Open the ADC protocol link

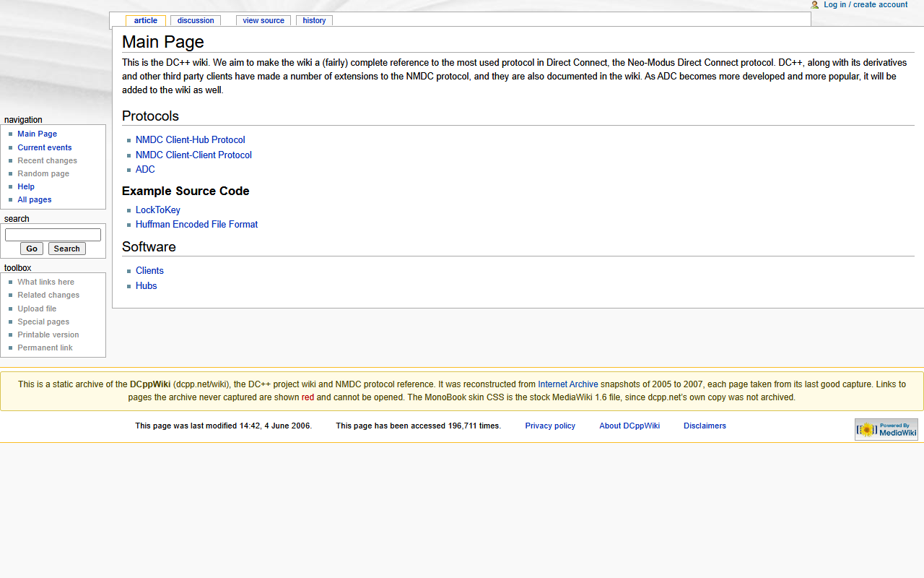point(145,170)
